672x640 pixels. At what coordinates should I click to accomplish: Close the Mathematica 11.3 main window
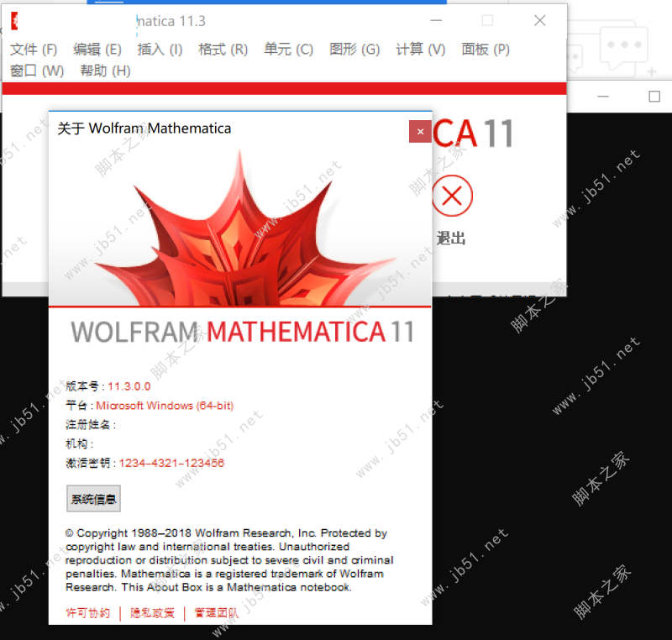(x=540, y=20)
